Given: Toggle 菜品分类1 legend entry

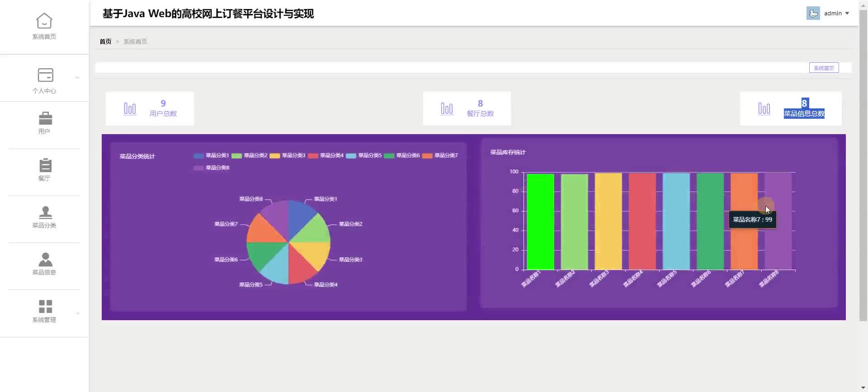Looking at the screenshot, I should pos(211,155).
